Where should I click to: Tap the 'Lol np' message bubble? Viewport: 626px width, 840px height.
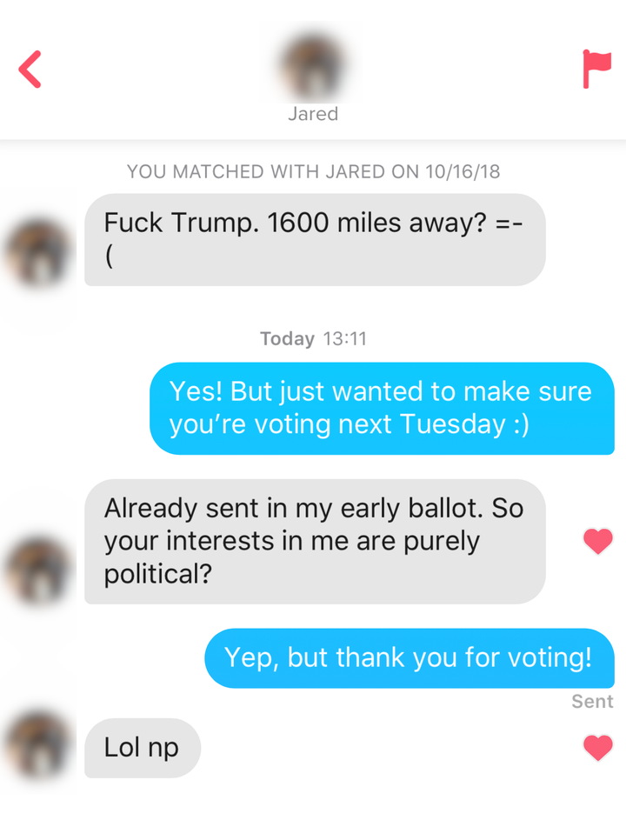coord(142,747)
